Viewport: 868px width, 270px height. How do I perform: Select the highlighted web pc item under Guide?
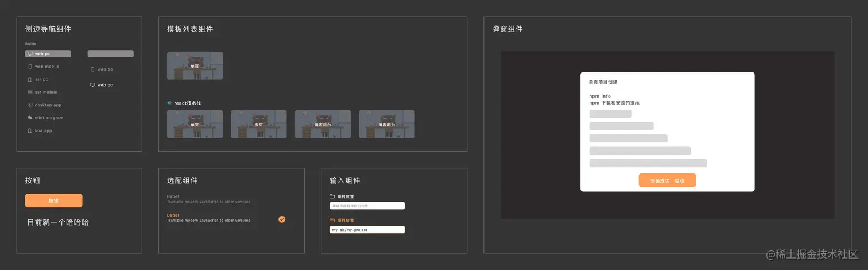(x=48, y=53)
